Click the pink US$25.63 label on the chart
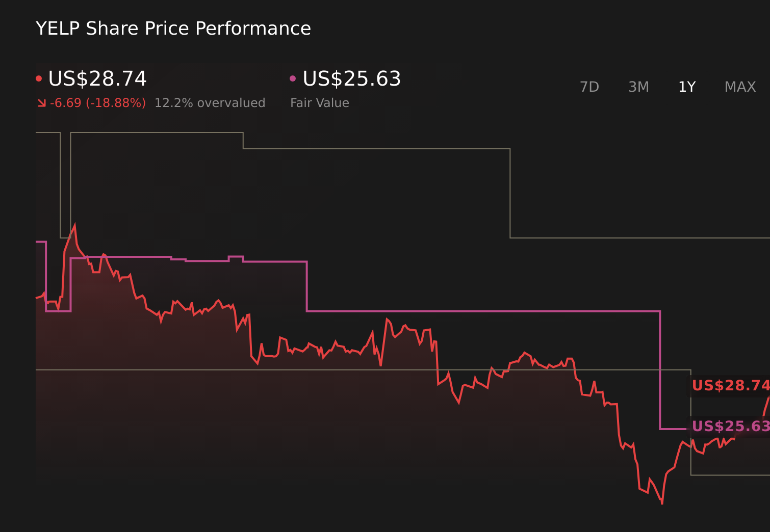Screen dimensions: 770x532 730,426
